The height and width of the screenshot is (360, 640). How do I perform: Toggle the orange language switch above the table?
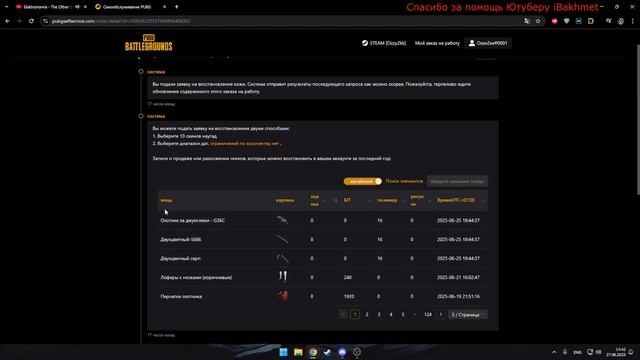point(362,181)
